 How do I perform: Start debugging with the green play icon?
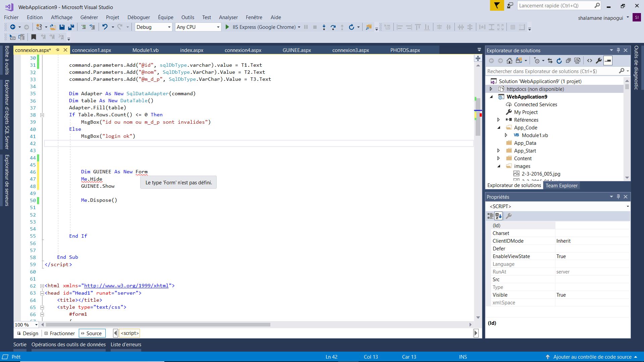227,27
